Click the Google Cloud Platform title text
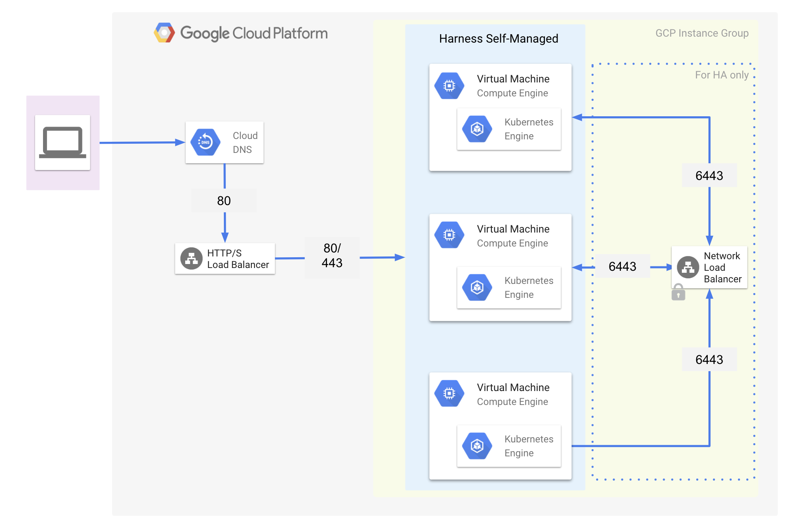 click(x=254, y=33)
